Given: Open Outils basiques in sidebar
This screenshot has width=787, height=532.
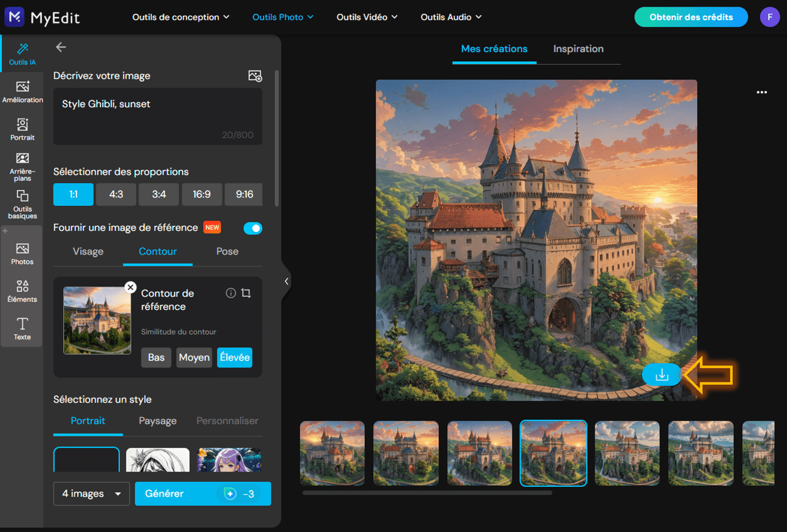Looking at the screenshot, I should tap(22, 205).
